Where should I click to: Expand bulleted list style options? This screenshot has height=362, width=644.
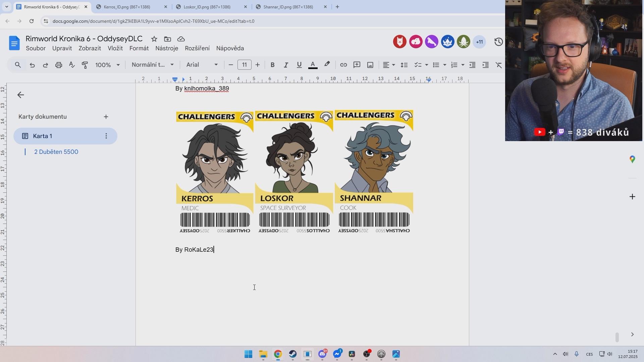(445, 65)
